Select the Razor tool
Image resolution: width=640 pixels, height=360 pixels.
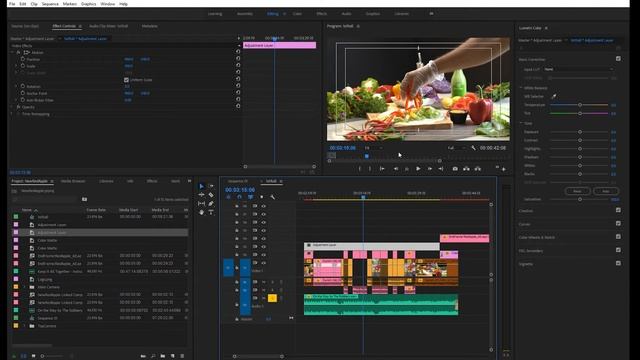[211, 195]
